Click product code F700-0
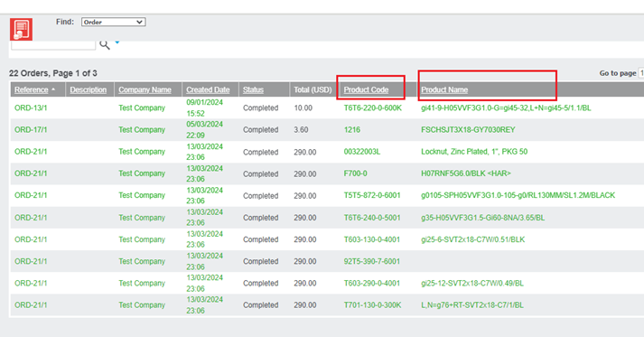Image resolution: width=644 pixels, height=337 pixels. pos(355,173)
